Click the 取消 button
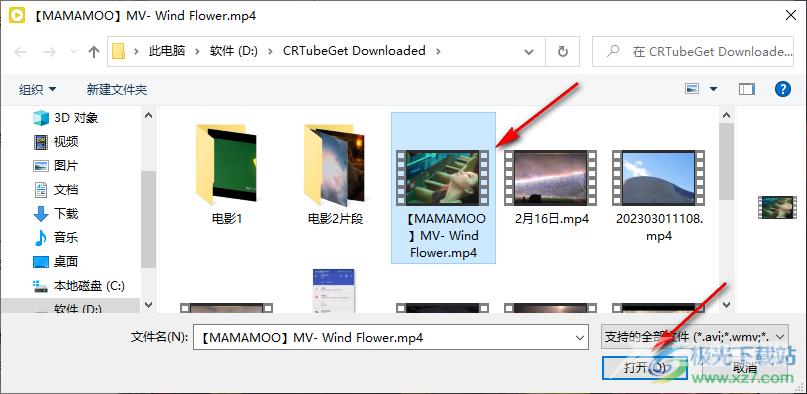 745,367
